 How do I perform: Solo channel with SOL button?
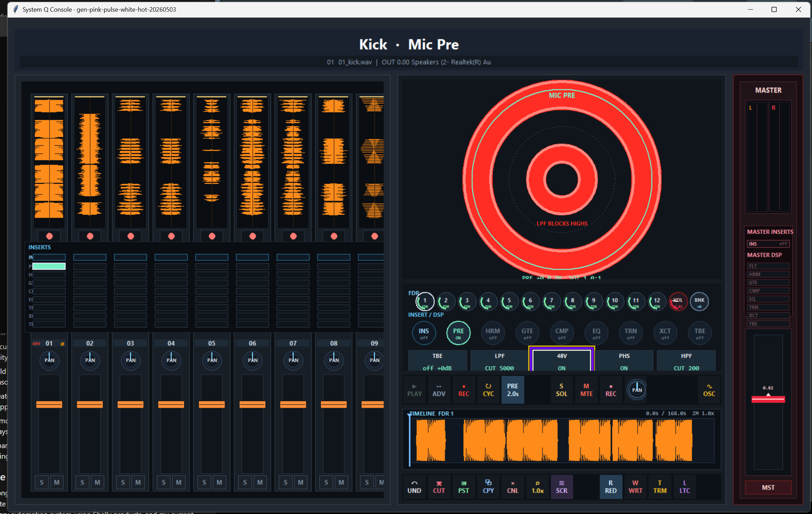(x=561, y=390)
